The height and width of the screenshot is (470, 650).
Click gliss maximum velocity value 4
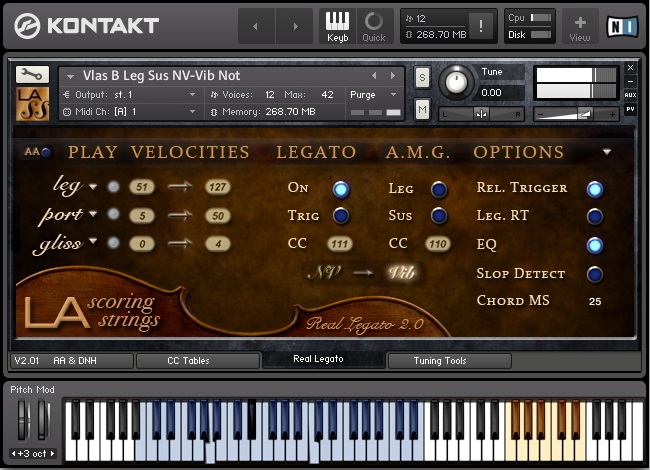pos(218,244)
